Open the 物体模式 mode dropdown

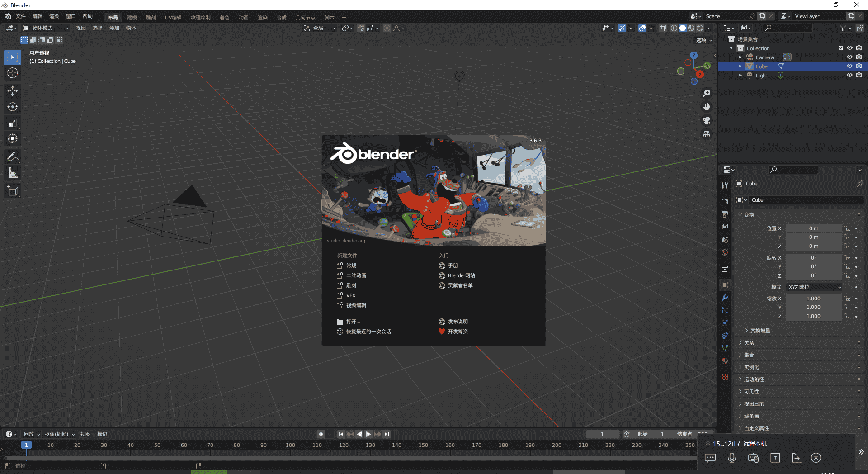tap(46, 28)
